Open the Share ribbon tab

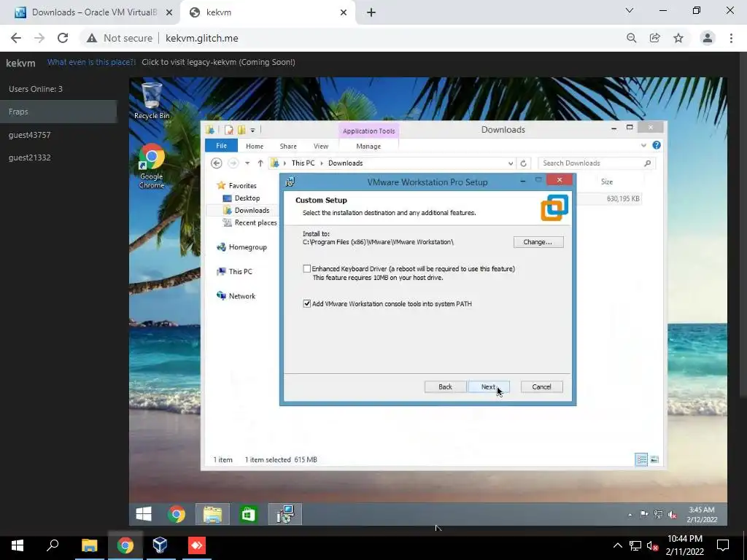tap(288, 146)
